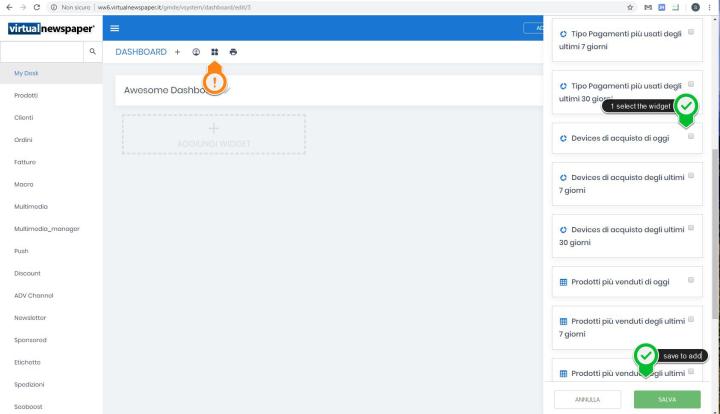Click the green SALVA button
The height and width of the screenshot is (414, 720).
(x=667, y=399)
